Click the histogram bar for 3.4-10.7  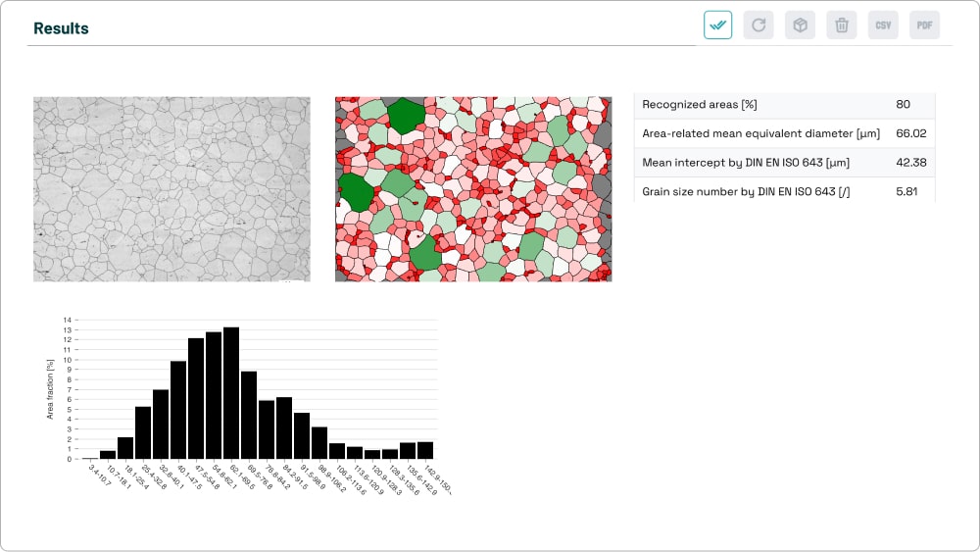(x=90, y=458)
